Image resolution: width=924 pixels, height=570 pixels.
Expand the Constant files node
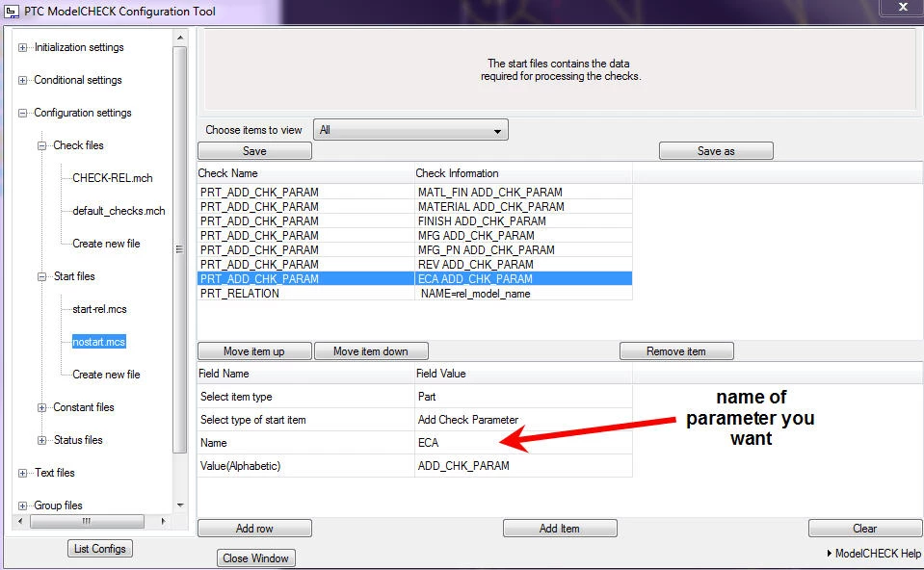41,407
